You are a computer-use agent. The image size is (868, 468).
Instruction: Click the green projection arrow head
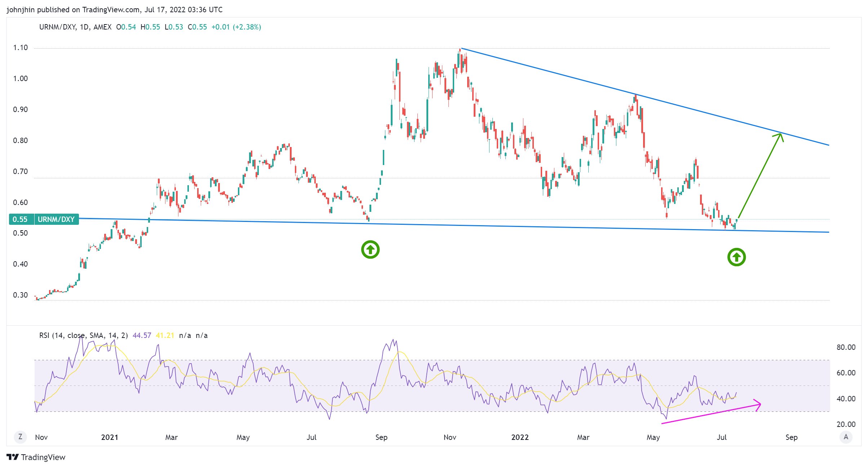pyautogui.click(x=779, y=135)
